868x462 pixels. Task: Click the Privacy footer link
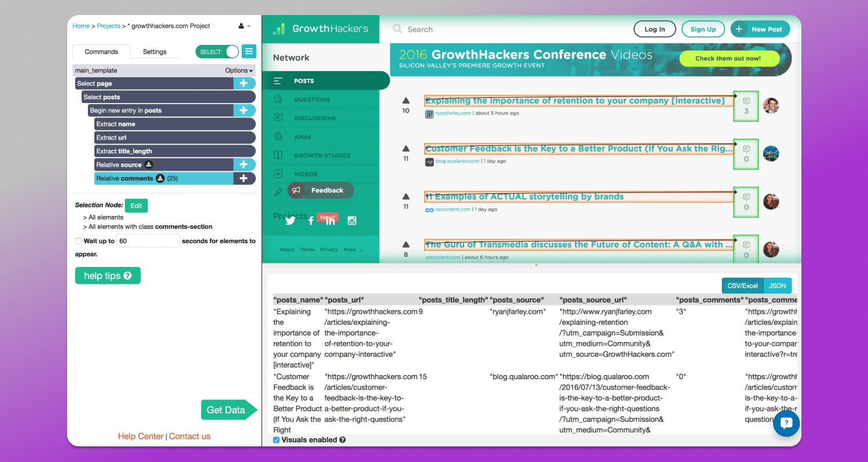(329, 250)
